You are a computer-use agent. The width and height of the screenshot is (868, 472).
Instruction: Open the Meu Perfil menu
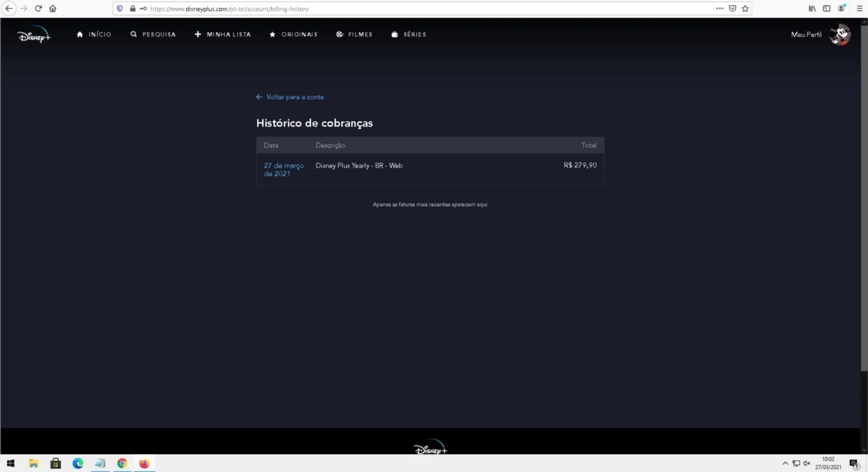click(806, 34)
